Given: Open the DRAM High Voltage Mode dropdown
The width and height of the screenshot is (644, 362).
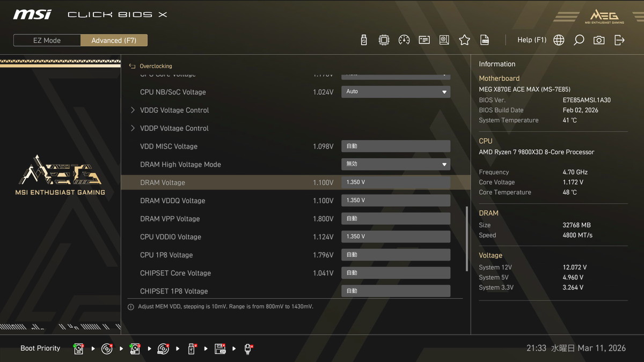Looking at the screenshot, I should point(396,165).
